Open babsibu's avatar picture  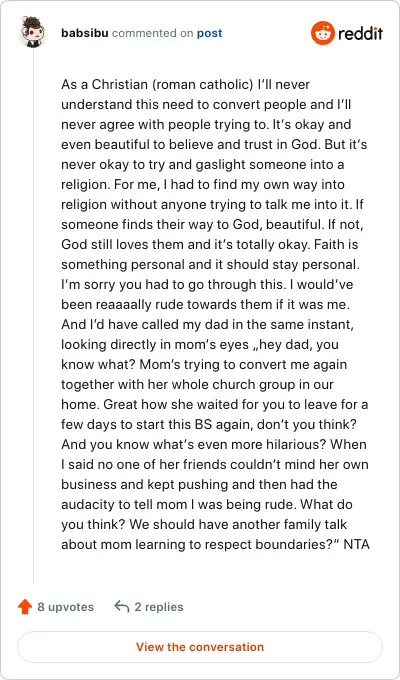33,33
